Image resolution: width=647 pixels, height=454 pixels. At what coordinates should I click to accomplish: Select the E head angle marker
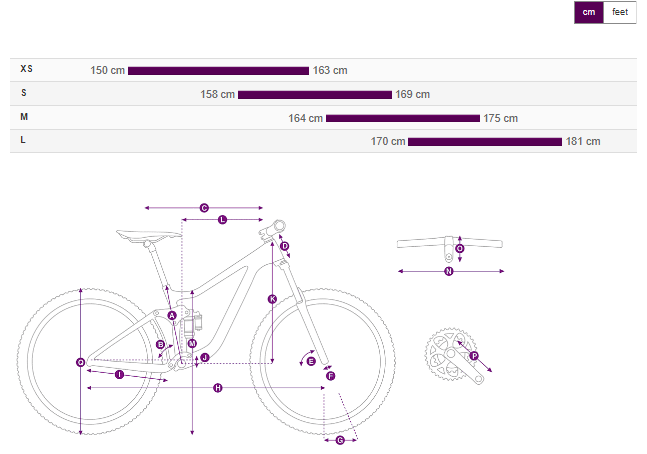(312, 360)
